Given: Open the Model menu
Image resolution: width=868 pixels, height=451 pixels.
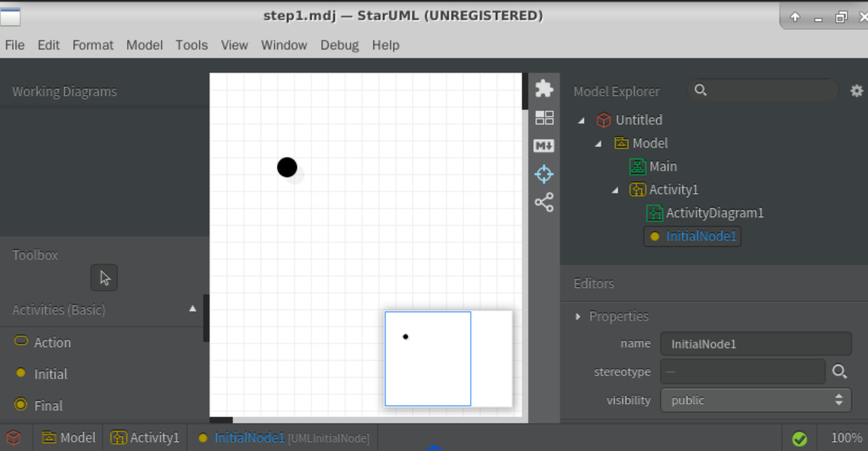Looking at the screenshot, I should 144,45.
